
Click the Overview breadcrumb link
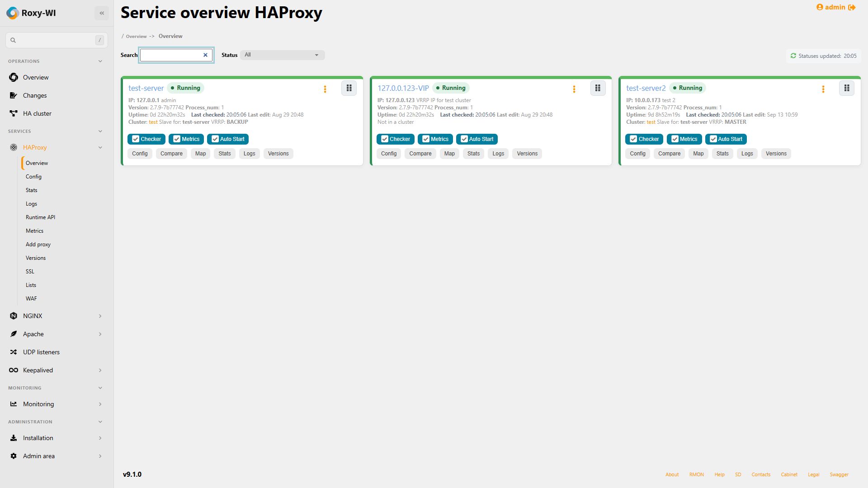[x=136, y=37]
